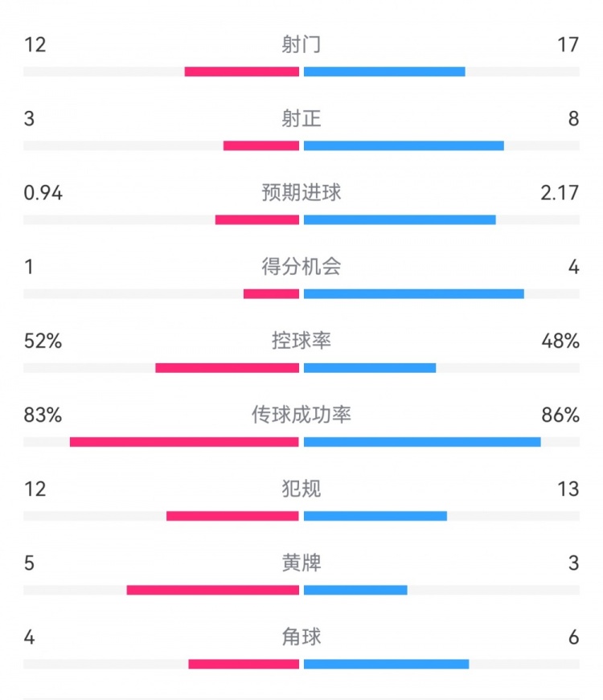Select the red 黄牌 bar
Viewport: 603px width, 700px height.
pos(213,590)
